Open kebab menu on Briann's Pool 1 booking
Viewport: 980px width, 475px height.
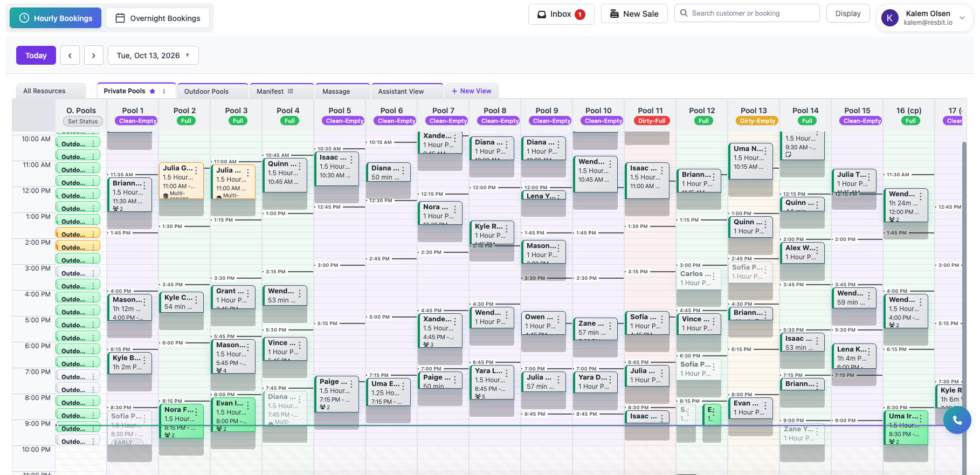coord(144,185)
